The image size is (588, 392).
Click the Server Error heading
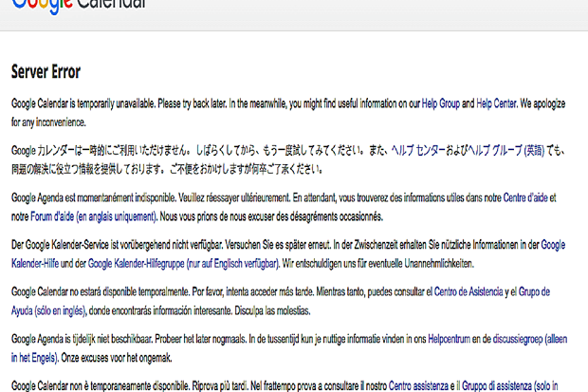46,71
